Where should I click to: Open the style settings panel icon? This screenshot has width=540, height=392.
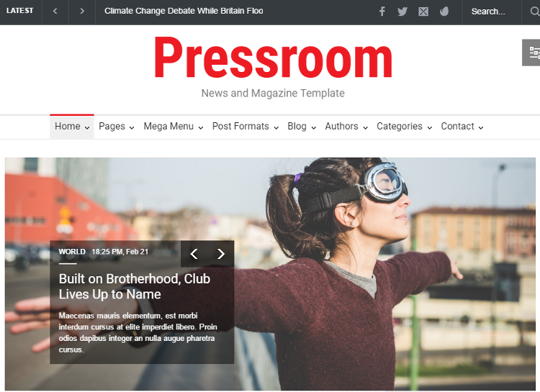[532, 53]
